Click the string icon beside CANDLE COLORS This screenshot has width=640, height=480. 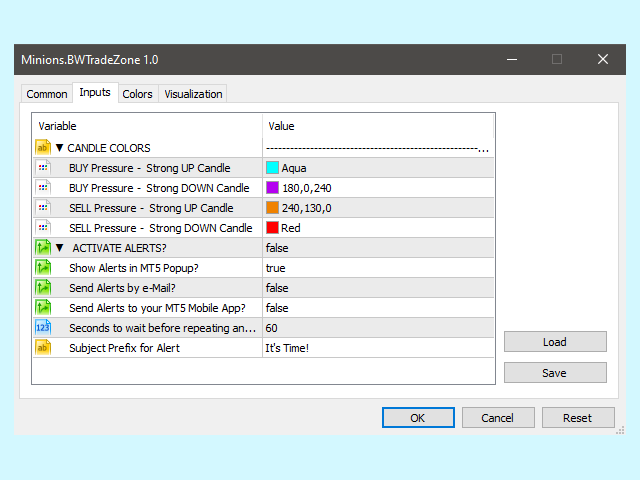click(x=43, y=148)
